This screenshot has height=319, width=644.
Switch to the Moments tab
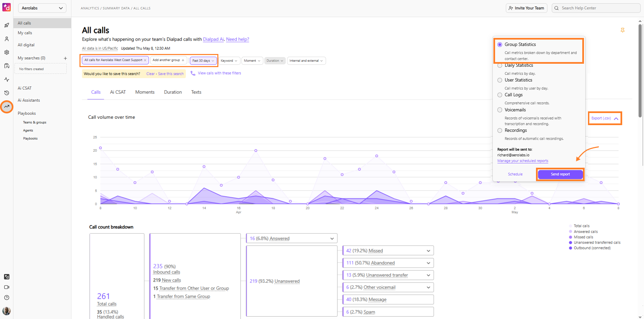pos(145,92)
